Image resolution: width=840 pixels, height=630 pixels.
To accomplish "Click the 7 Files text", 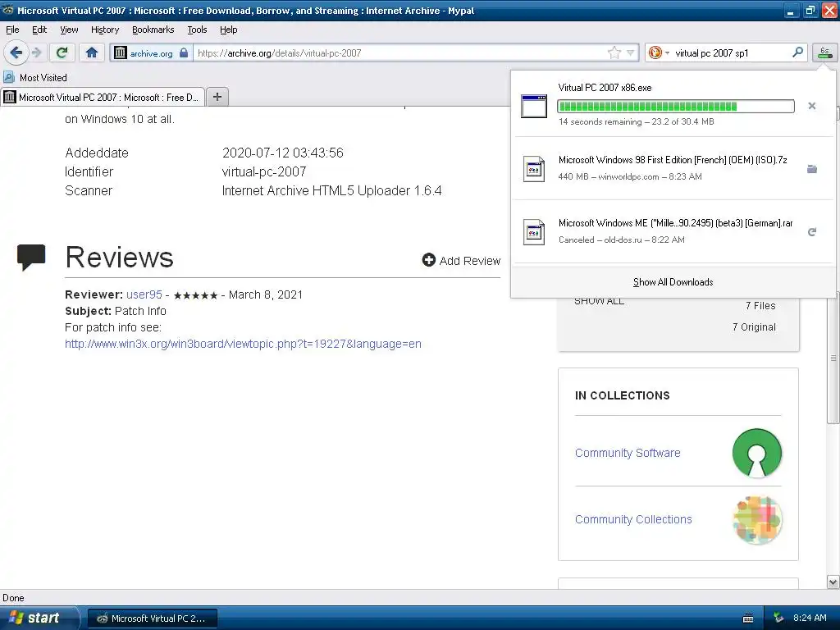I will 760,306.
